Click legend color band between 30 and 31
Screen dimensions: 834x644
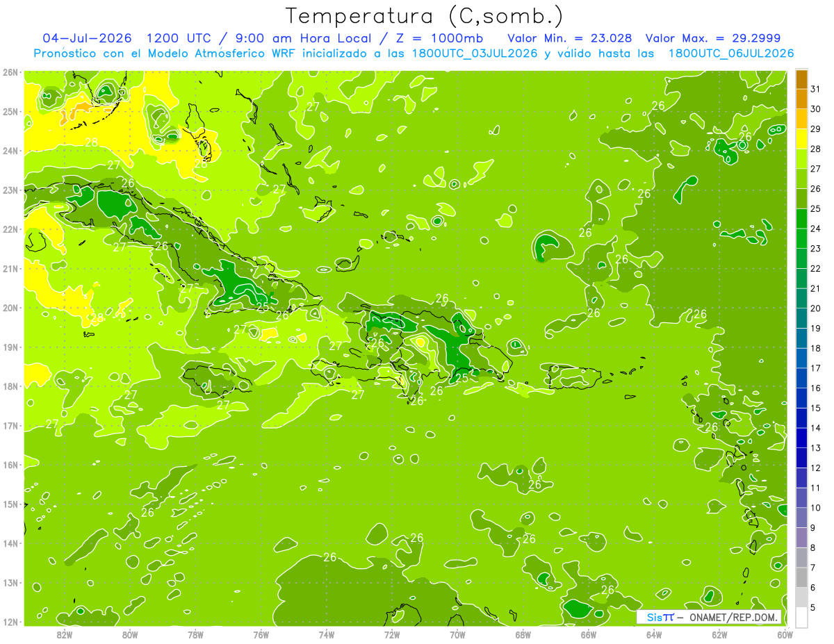(801, 99)
